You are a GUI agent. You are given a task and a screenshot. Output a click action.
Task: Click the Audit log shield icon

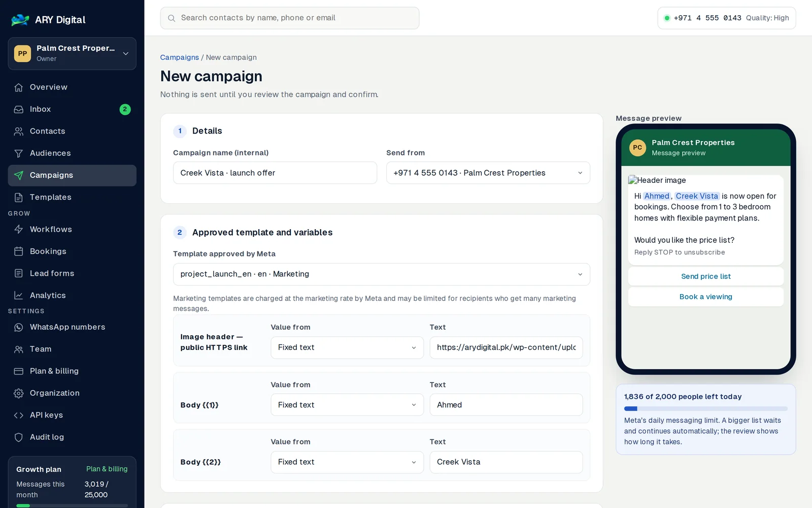tap(19, 437)
